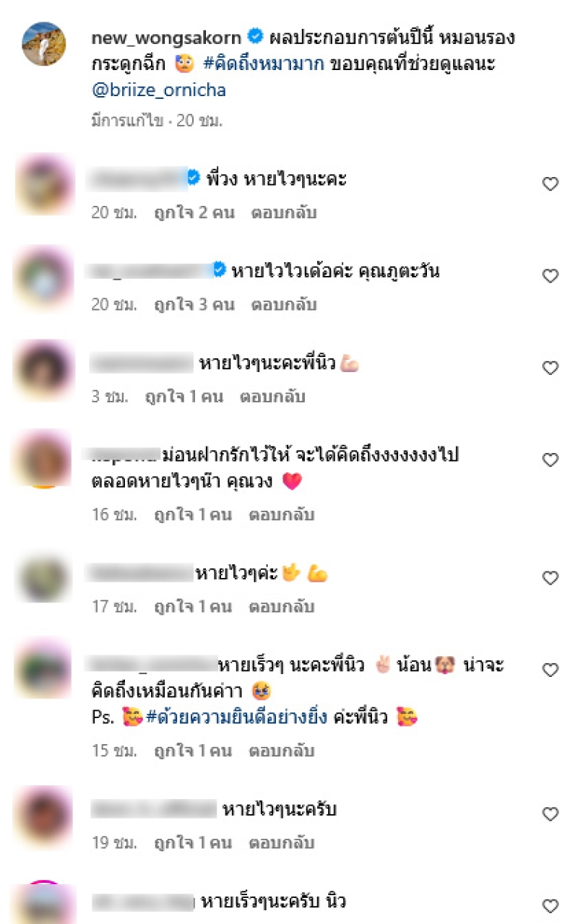Open the @briize_ornicha mention
The image size is (578, 924).
[158, 91]
